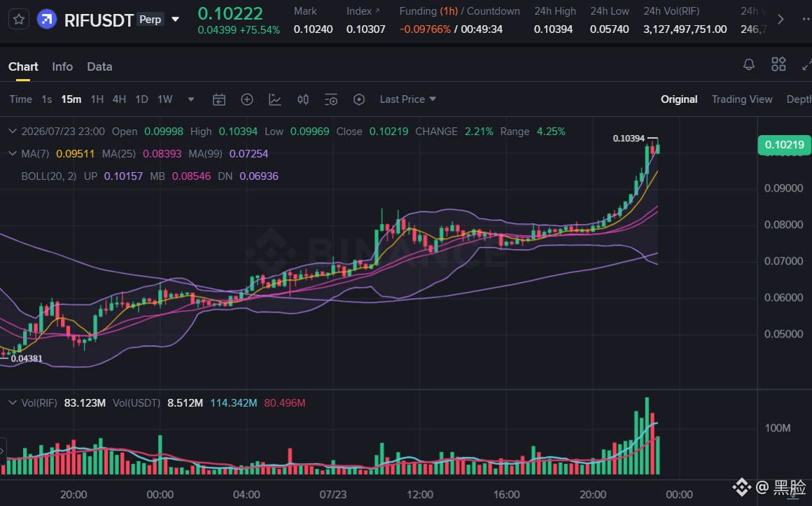Click the Perp contract type badge

click(150, 20)
